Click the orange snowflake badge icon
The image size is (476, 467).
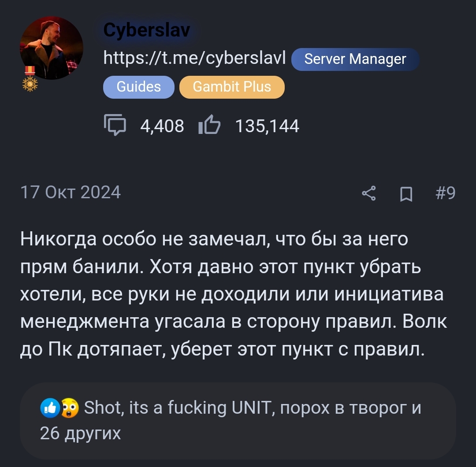(x=30, y=84)
